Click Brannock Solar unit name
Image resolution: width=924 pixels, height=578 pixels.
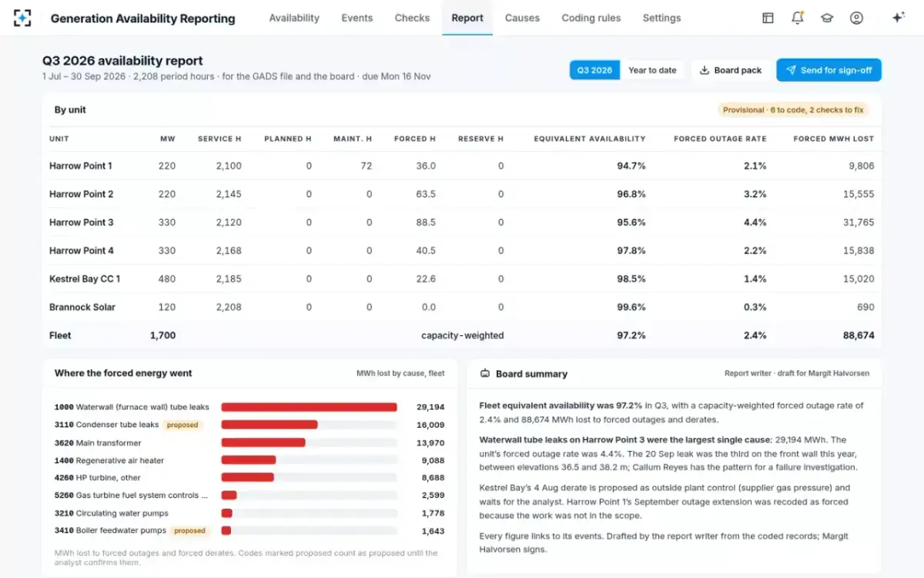(x=82, y=307)
